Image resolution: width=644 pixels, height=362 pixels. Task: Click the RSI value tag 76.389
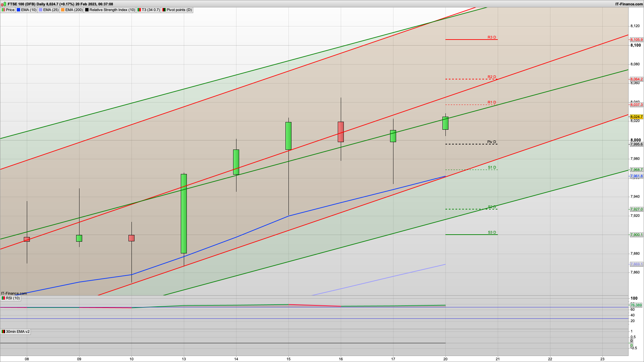636,305
